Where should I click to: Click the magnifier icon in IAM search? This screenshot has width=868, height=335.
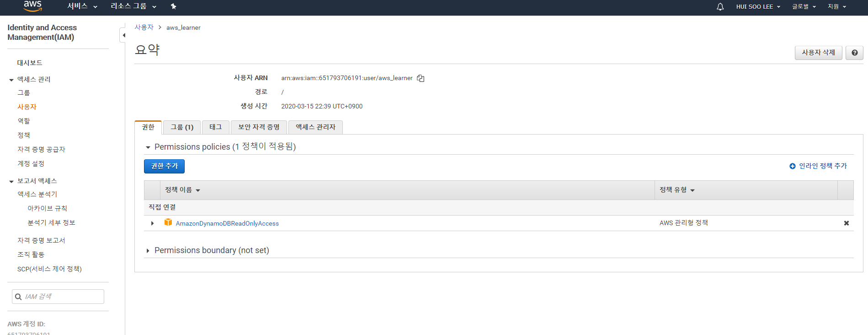(18, 297)
